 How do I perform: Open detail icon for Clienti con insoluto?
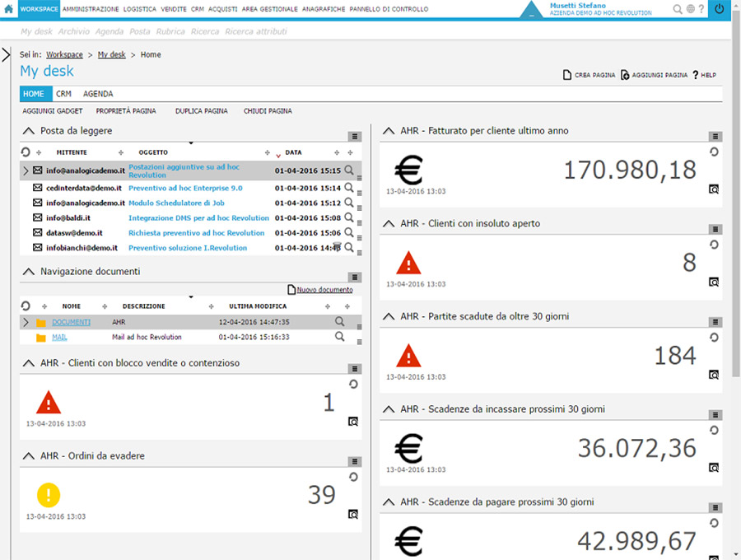coord(713,282)
